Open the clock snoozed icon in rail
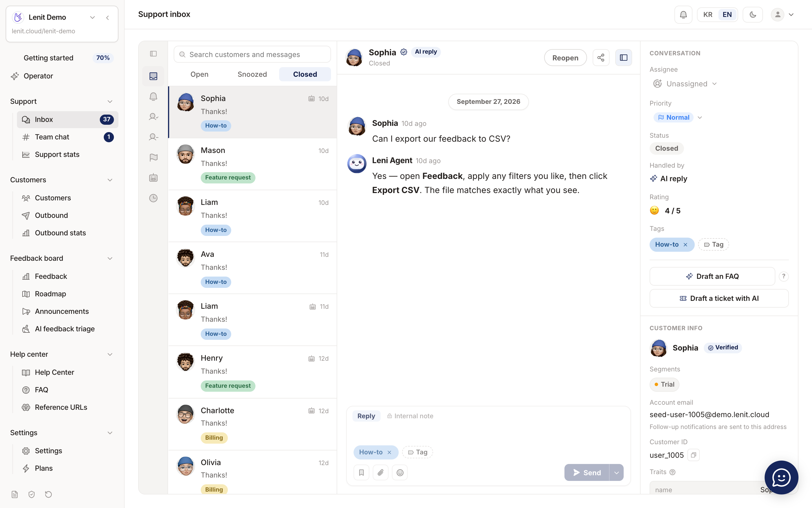This screenshot has width=812, height=508. tap(153, 198)
